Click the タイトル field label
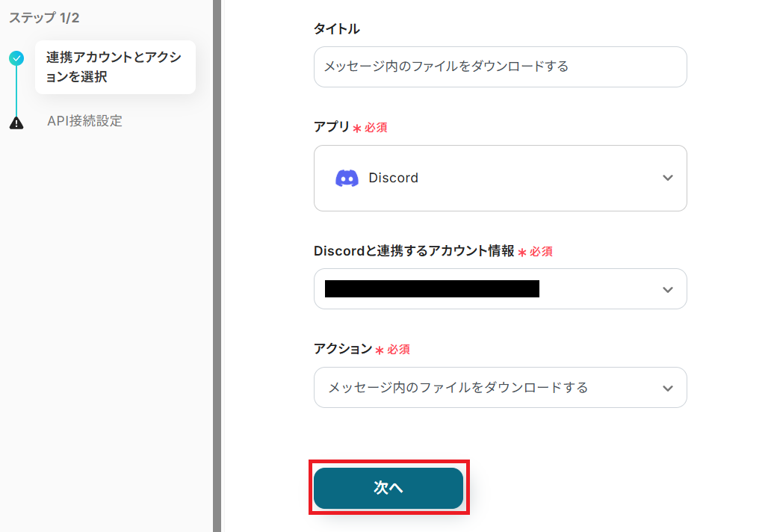771x532 pixels. click(336, 29)
